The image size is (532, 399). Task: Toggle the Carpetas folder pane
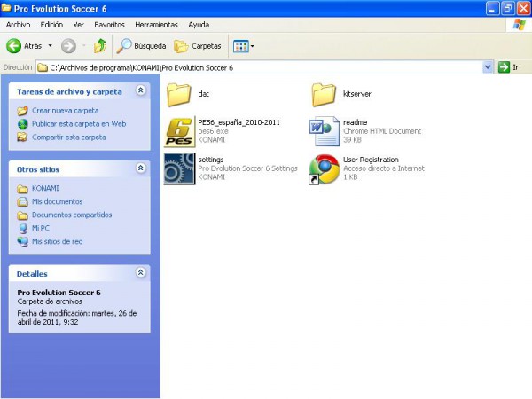coord(198,46)
